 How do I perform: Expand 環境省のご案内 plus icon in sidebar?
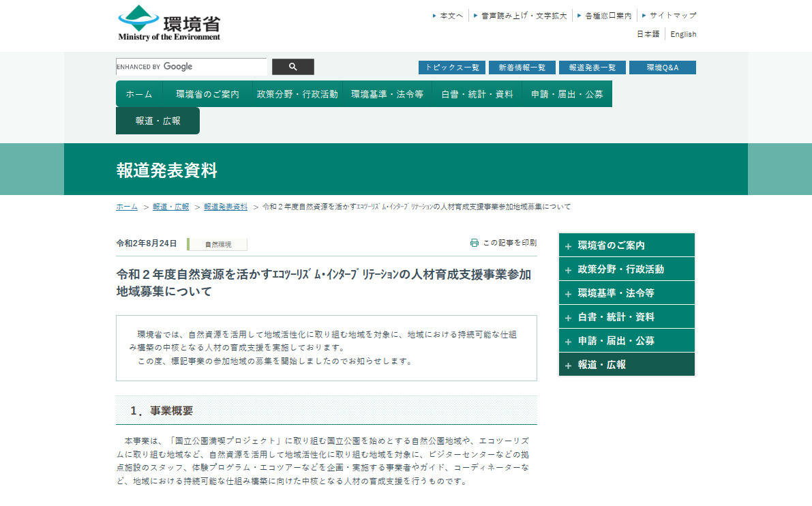(x=568, y=246)
